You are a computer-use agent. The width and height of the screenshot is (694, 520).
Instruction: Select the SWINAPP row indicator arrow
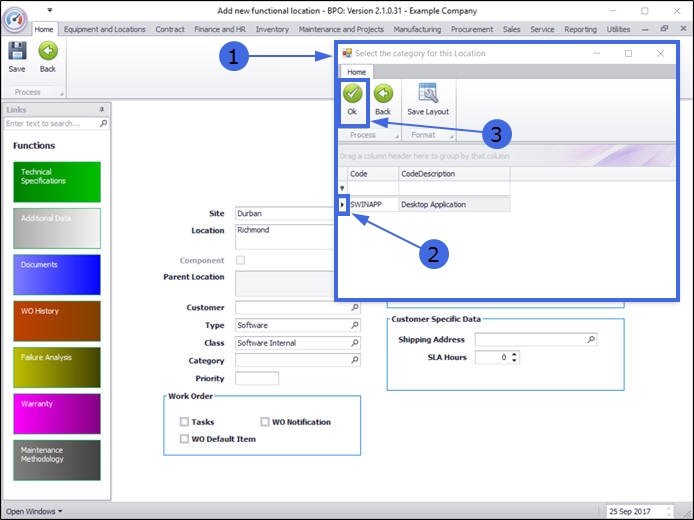pyautogui.click(x=343, y=205)
